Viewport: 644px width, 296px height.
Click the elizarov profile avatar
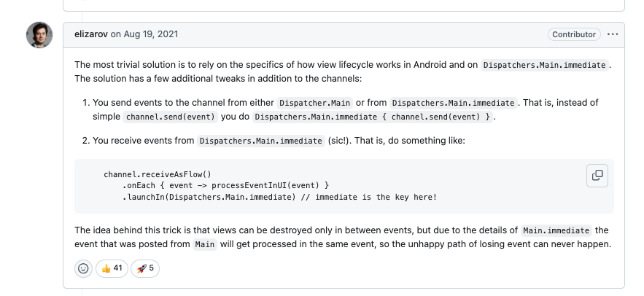(x=39, y=34)
